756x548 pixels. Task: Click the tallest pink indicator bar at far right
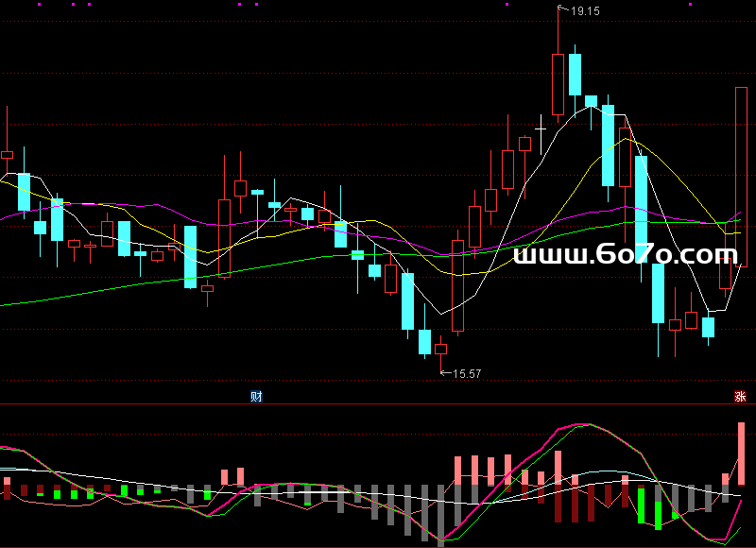click(742, 454)
